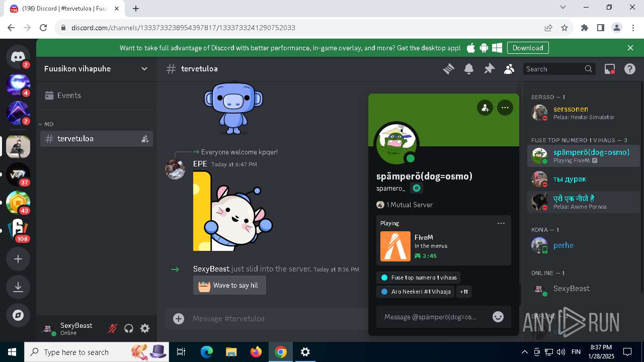The image size is (644, 362).
Task: Toggle the member list icon
Action: [509, 69]
